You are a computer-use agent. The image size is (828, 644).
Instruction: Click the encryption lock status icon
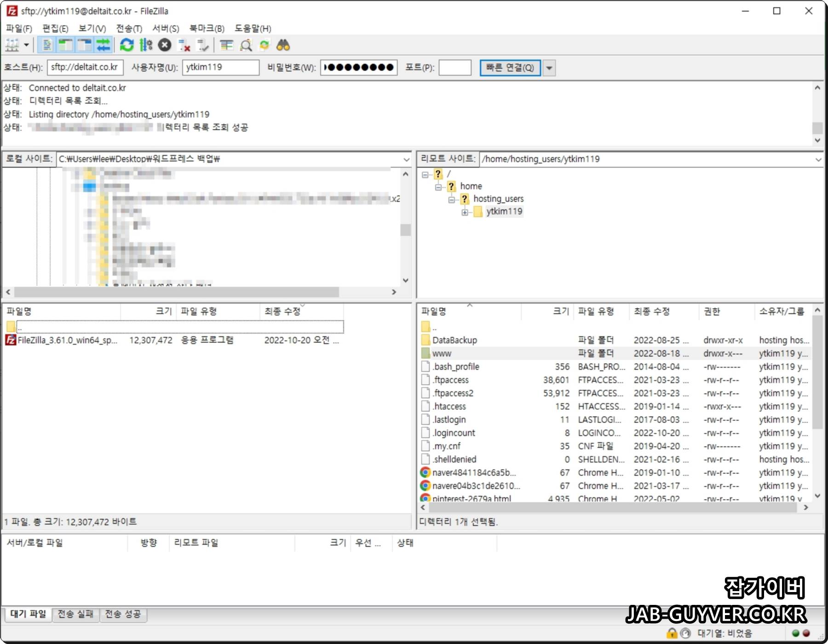point(672,633)
